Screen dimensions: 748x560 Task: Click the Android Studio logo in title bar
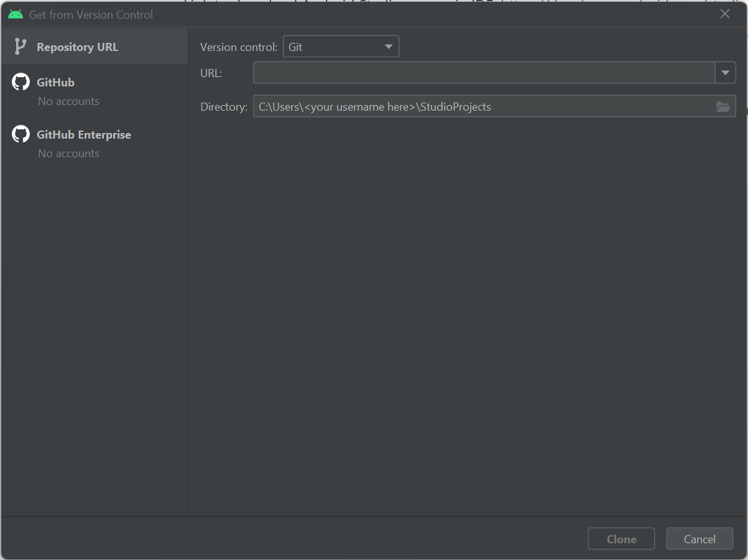[x=16, y=14]
